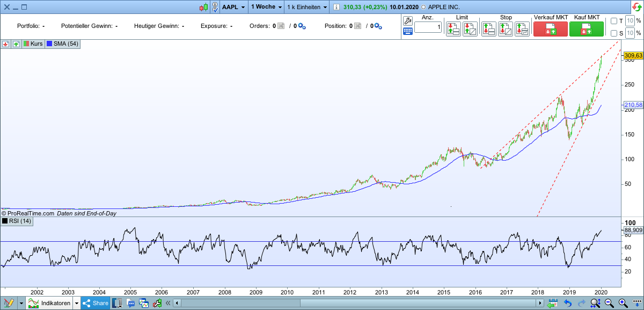
Task: Click the second Limit order icon
Action: 470,29
